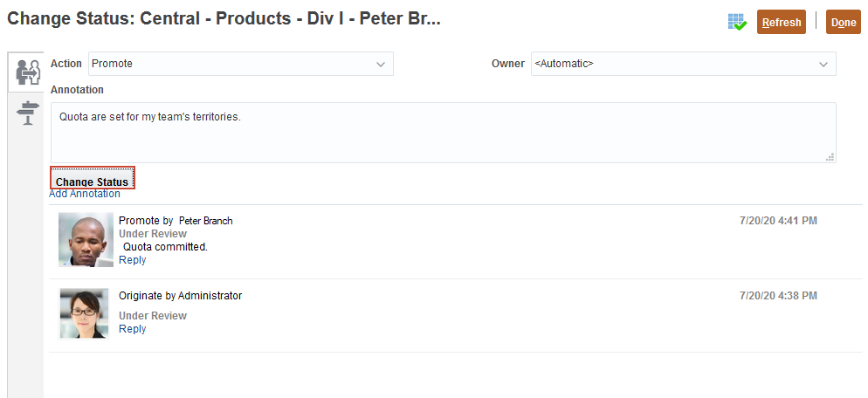Click the Action dropdown chevron arrow

(x=381, y=64)
